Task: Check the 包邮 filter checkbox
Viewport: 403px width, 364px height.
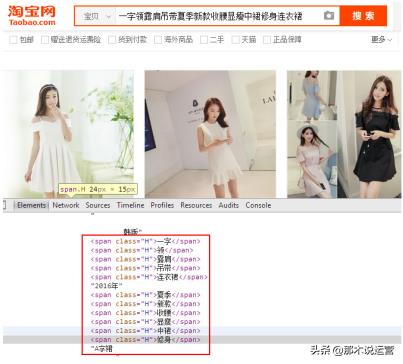Action: point(13,40)
